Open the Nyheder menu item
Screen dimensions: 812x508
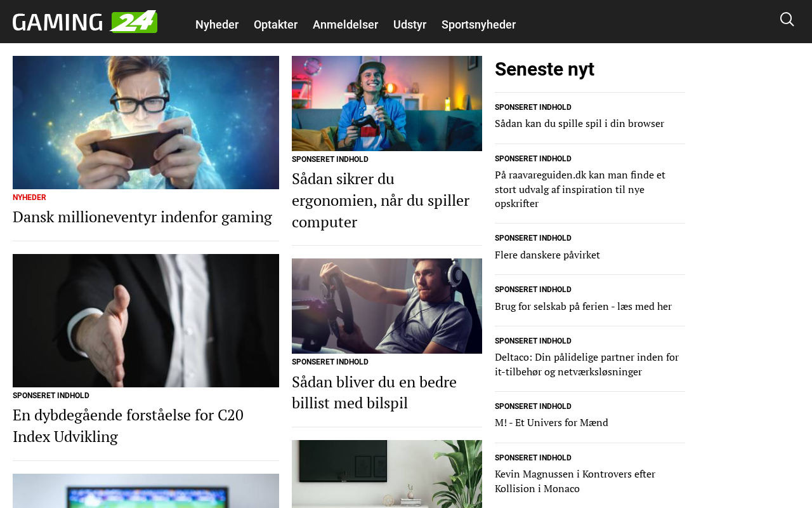pyautogui.click(x=217, y=25)
